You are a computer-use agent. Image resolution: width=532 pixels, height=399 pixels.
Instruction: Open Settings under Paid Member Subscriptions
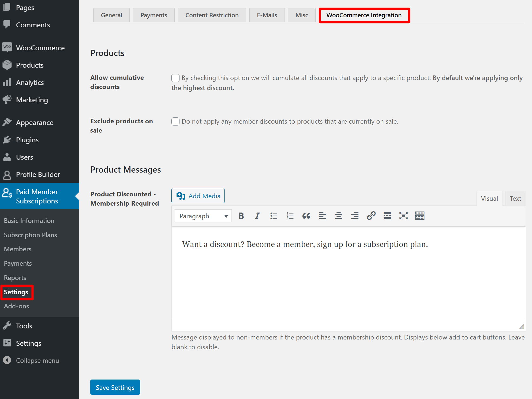[16, 292]
